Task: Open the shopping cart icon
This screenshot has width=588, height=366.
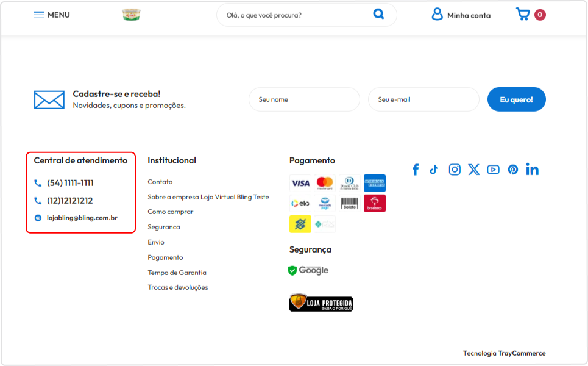Action: click(x=523, y=14)
